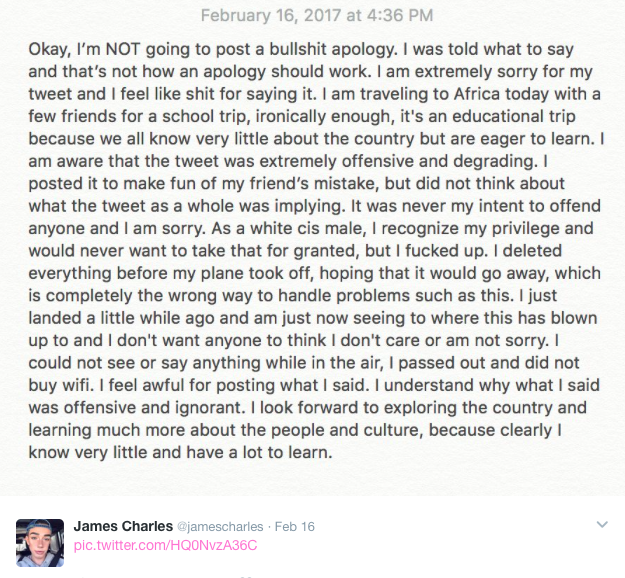The height and width of the screenshot is (578, 625).
Task: Click James Charles profile avatar photo
Action: click(40, 543)
